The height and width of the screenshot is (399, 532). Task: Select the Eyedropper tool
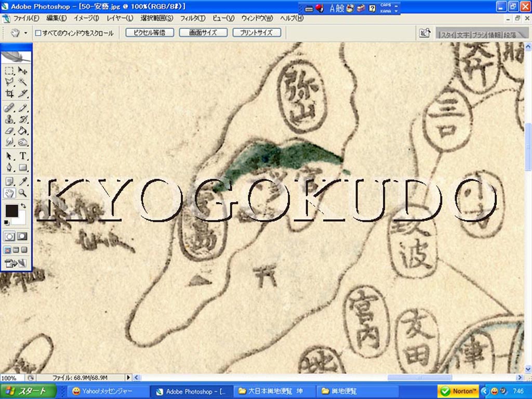pyautogui.click(x=22, y=181)
